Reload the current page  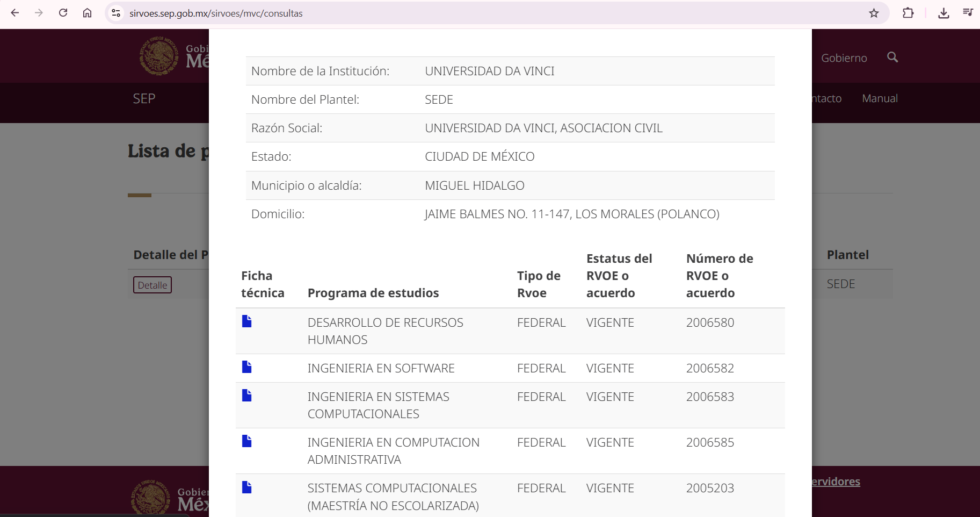coord(63,13)
